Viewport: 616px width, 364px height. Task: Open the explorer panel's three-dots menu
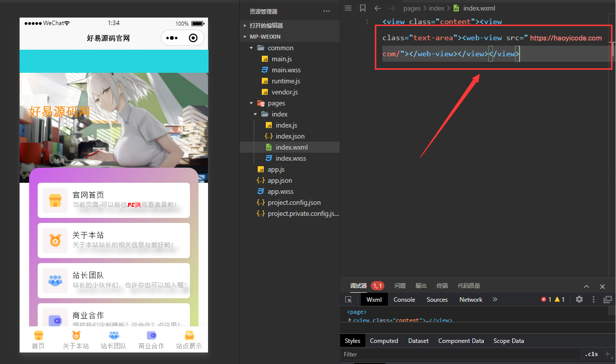click(327, 11)
